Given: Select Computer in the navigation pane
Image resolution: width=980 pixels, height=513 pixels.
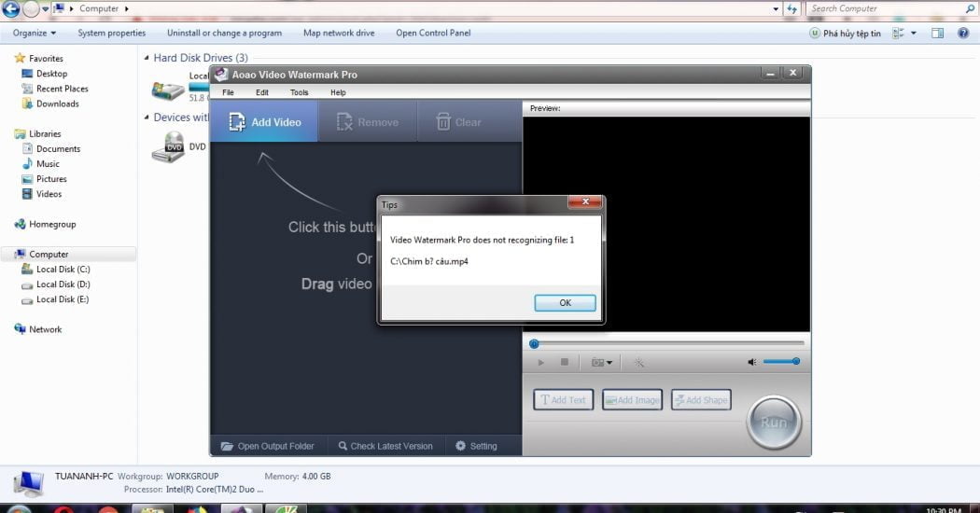Looking at the screenshot, I should pyautogui.click(x=49, y=254).
